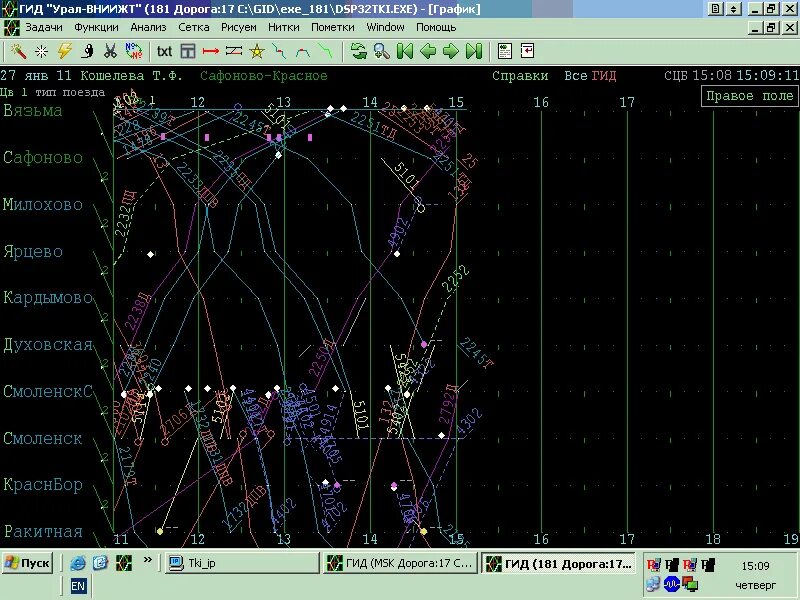Select the blue descending thread line icon
The width and height of the screenshot is (800, 600).
pos(280,51)
